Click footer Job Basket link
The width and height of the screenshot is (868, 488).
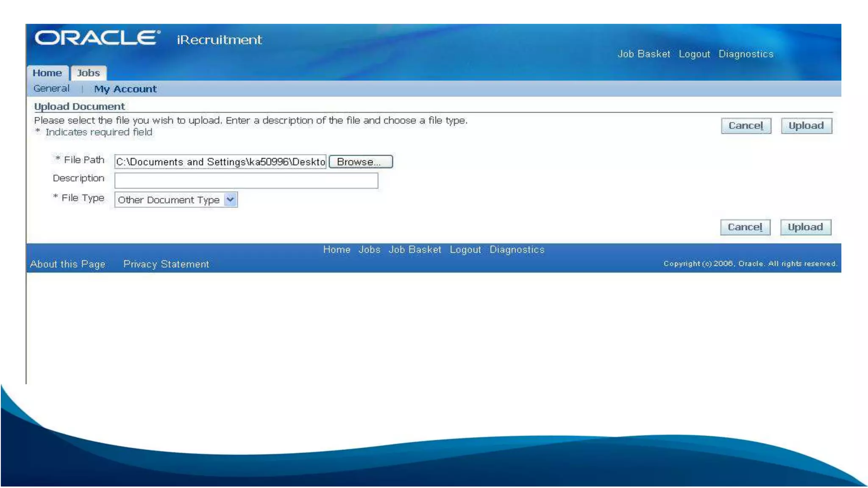pyautogui.click(x=415, y=250)
